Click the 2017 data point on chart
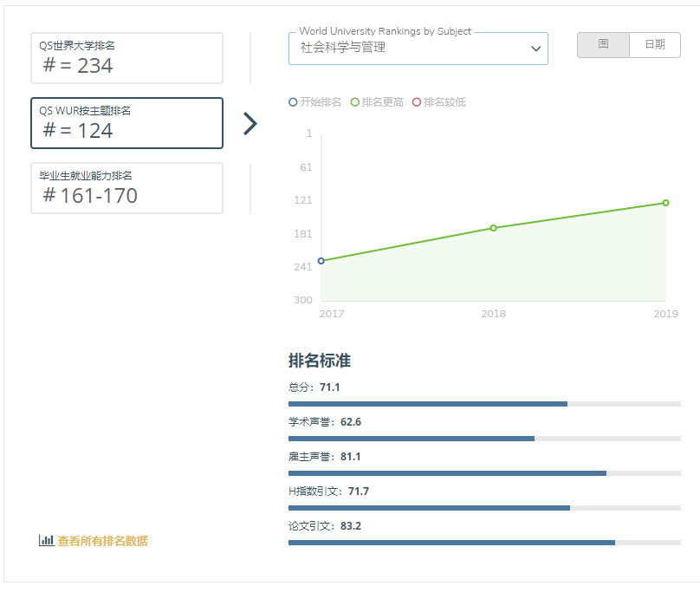 point(321,261)
